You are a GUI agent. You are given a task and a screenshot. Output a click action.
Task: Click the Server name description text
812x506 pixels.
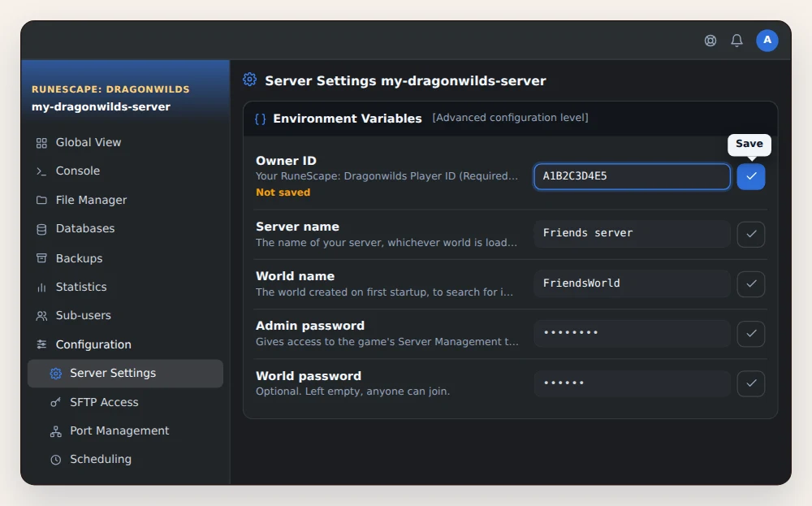point(387,242)
